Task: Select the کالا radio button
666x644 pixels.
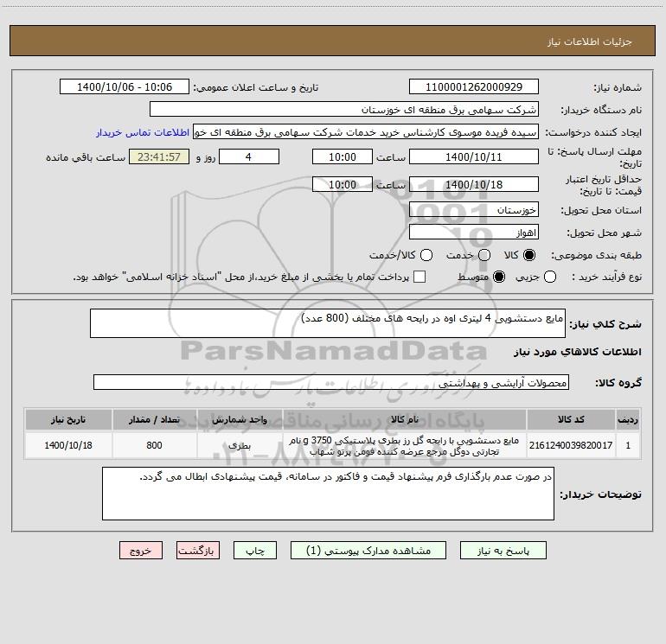Action: pos(529,255)
